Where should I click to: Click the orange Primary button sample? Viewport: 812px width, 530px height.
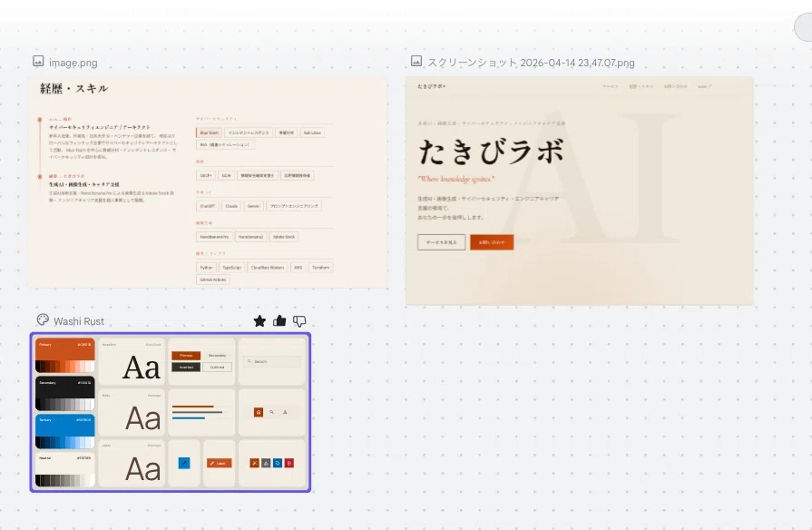pos(186,356)
